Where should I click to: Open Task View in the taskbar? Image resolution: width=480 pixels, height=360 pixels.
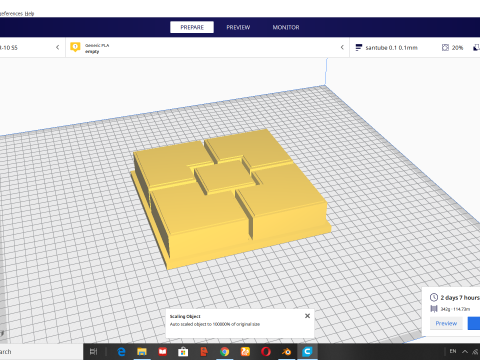coord(94,351)
